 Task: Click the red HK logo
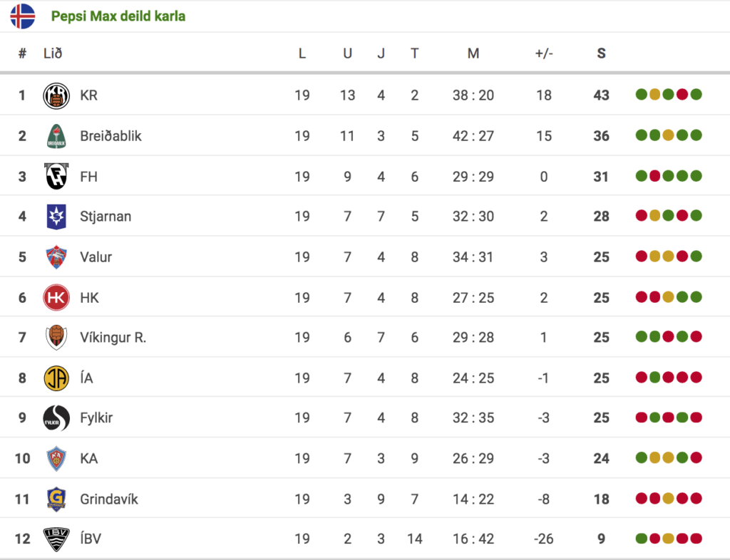click(56, 298)
